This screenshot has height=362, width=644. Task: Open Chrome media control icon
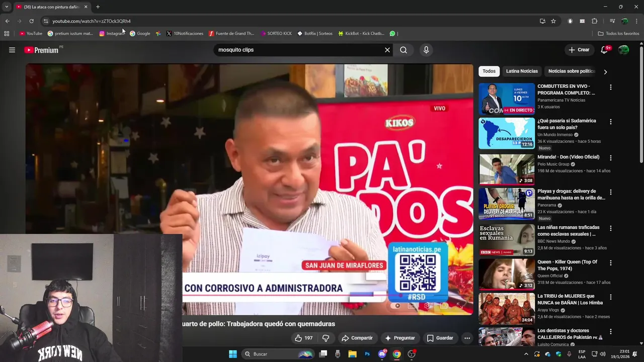click(x=612, y=21)
